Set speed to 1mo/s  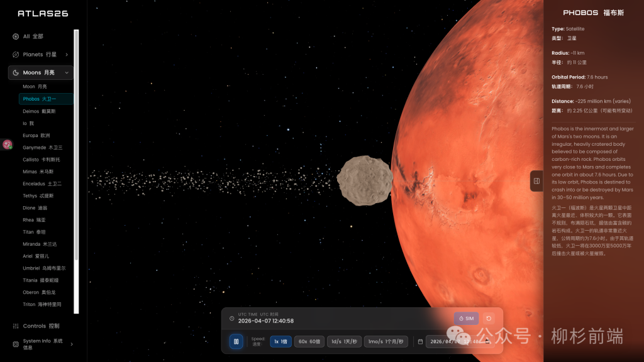(x=386, y=341)
